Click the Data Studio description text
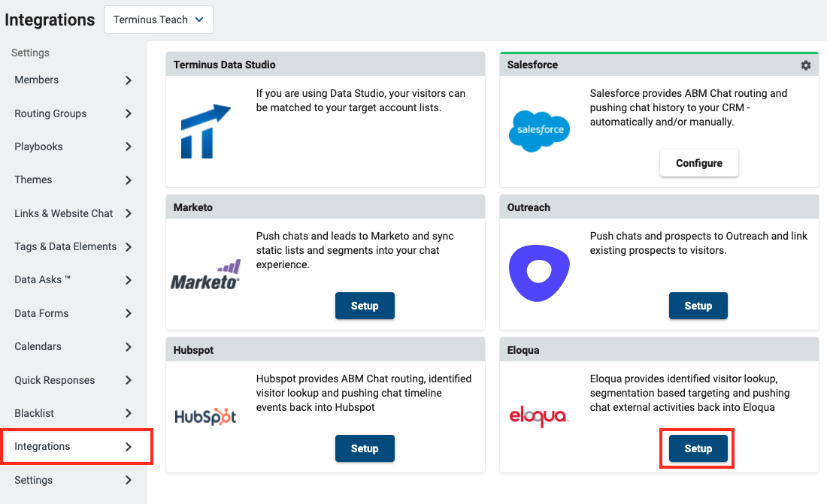Viewport: 827px width, 504px height. tap(361, 100)
